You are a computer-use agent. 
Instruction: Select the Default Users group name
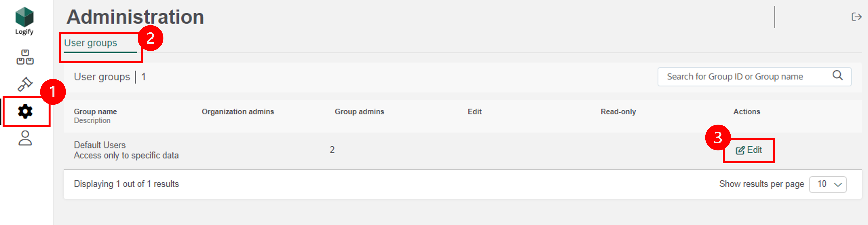100,145
